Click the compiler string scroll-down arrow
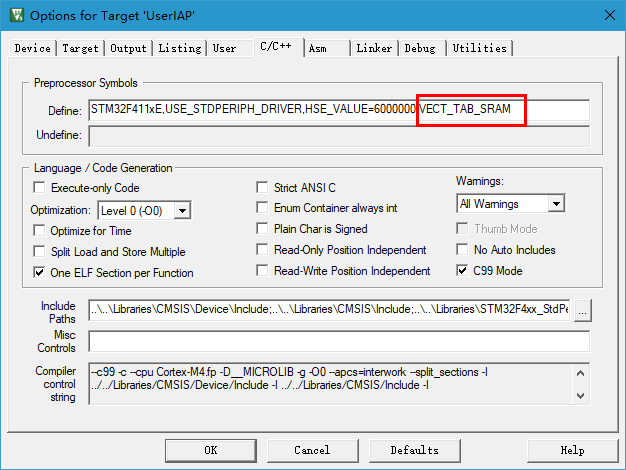Image resolution: width=626 pixels, height=470 pixels. [580, 396]
